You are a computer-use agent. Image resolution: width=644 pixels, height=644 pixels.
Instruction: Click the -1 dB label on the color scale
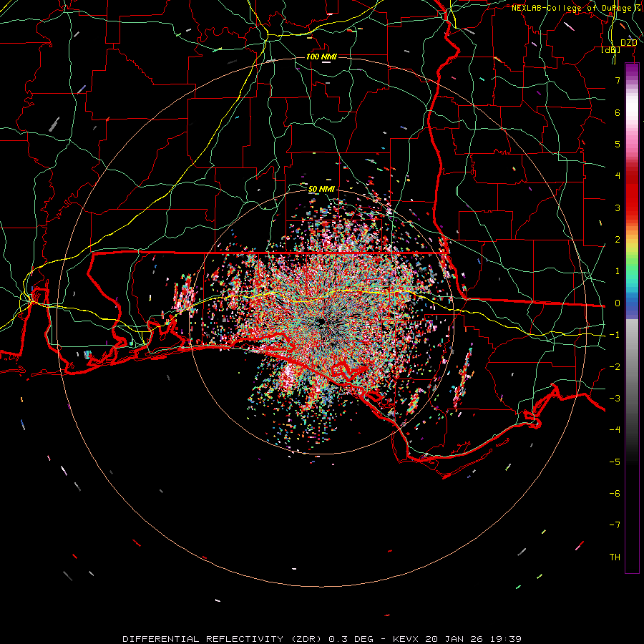click(x=615, y=335)
